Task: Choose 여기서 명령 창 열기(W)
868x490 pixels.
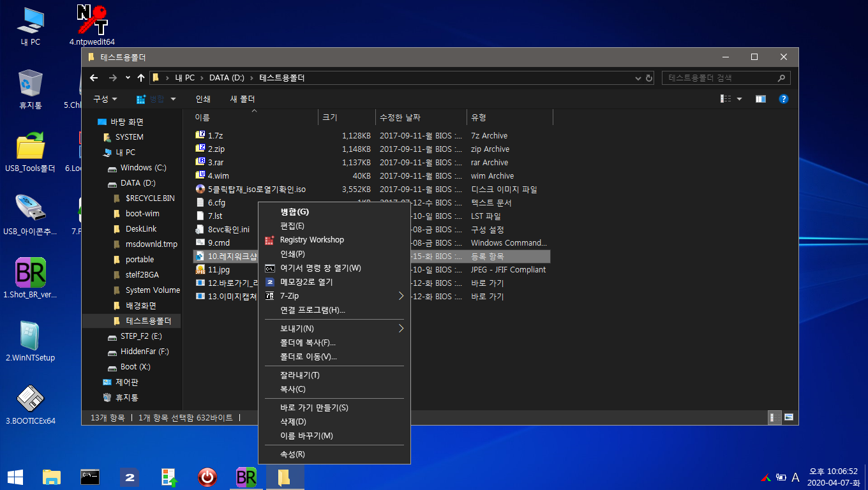Action: coord(334,268)
